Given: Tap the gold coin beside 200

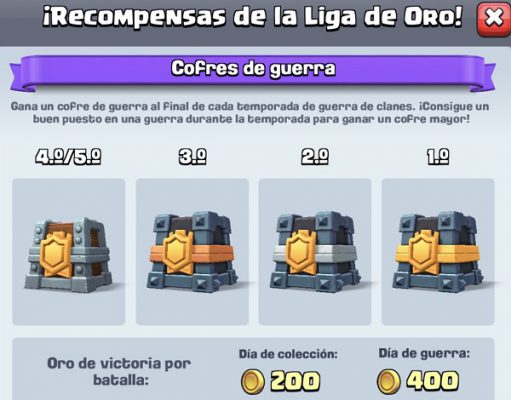Looking at the screenshot, I should click(253, 381).
